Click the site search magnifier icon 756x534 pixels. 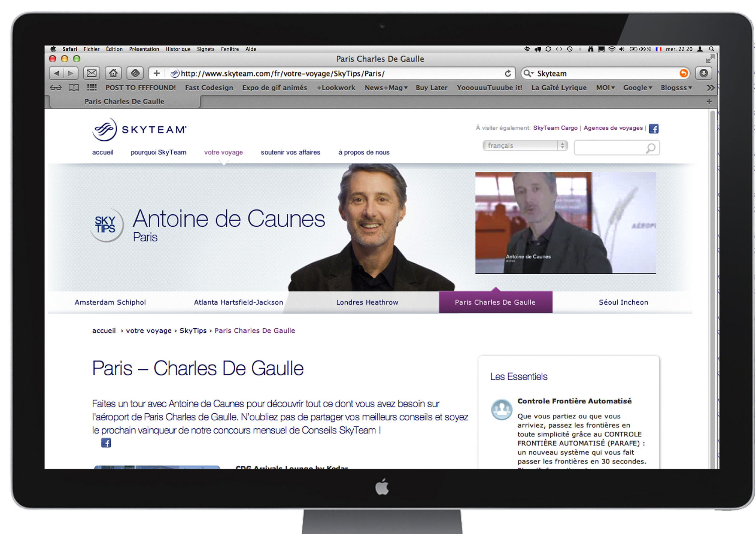650,148
